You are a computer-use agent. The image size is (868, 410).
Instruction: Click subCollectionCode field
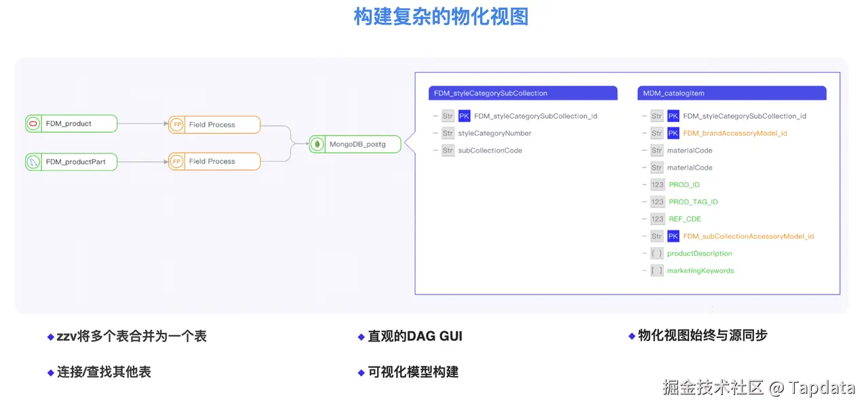click(x=490, y=151)
